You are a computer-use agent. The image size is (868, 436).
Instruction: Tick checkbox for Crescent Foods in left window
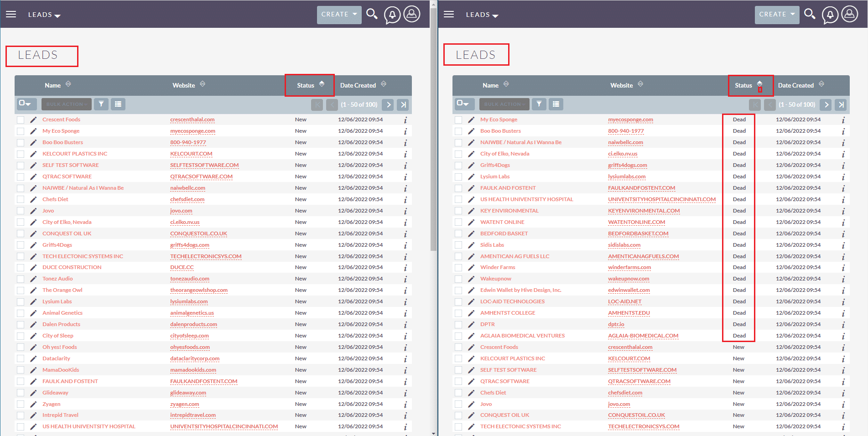tap(21, 120)
